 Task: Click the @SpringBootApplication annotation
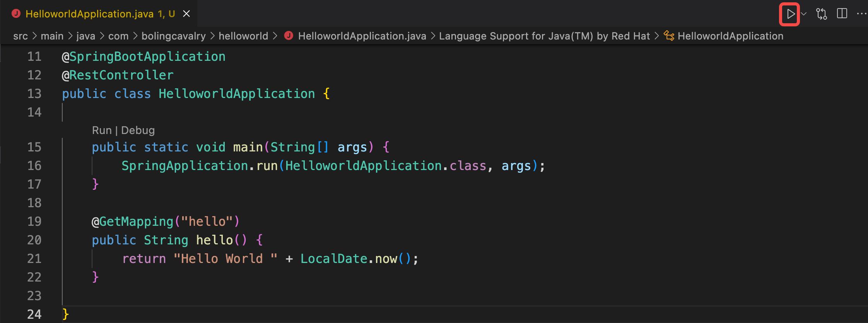(x=144, y=57)
